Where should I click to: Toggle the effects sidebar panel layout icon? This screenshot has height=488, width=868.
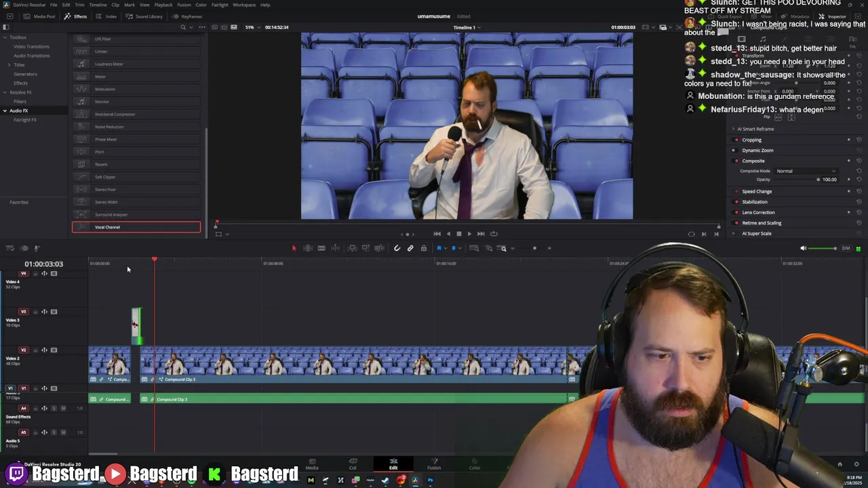(x=6, y=27)
